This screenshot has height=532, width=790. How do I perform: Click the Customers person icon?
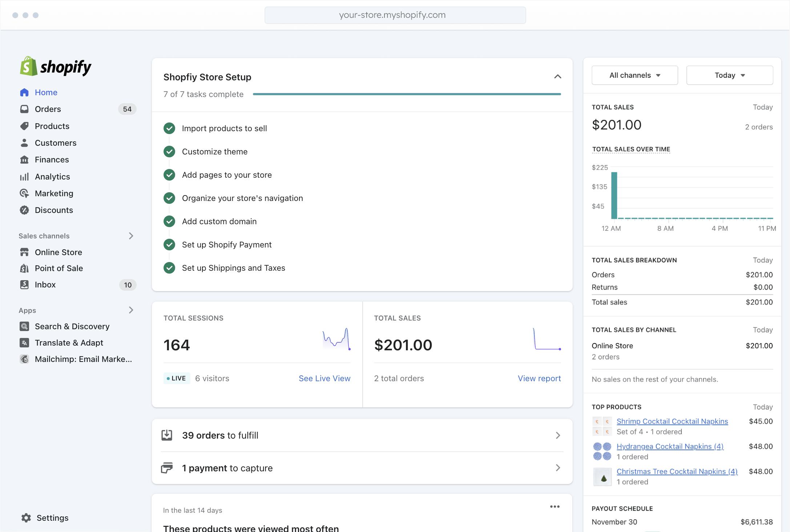(x=24, y=143)
